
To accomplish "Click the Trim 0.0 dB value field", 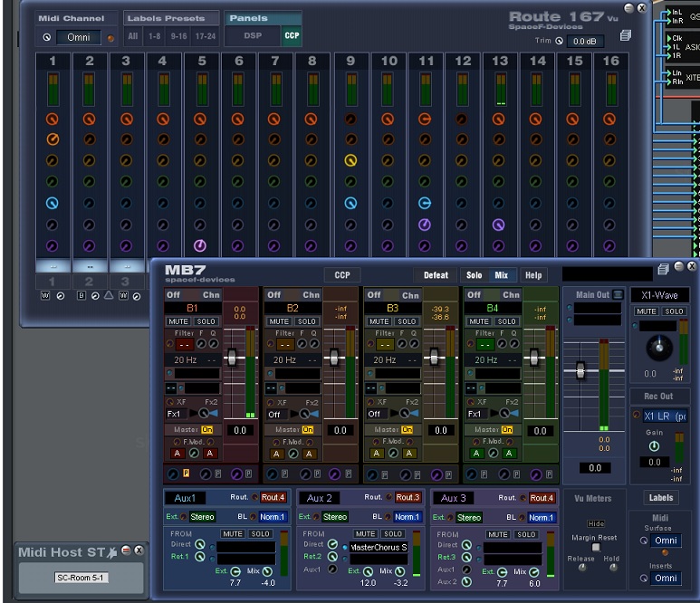I will [585, 41].
